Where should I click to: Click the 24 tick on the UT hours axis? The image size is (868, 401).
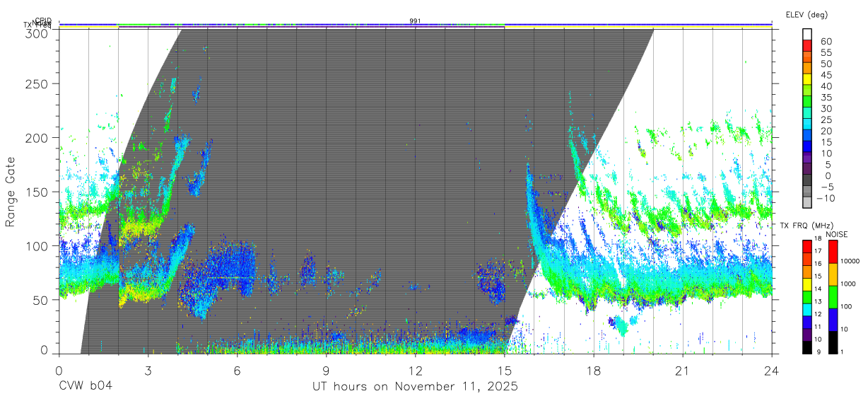tap(771, 371)
